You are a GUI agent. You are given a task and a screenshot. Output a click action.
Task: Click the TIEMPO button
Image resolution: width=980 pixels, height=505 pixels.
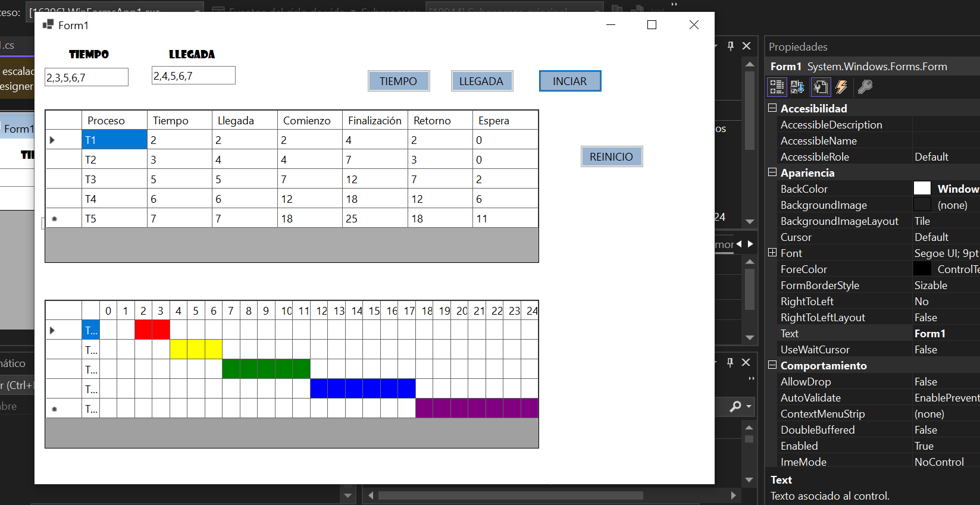coord(399,81)
